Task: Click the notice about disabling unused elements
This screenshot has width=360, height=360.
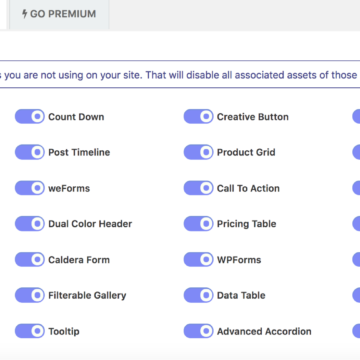Action: click(180, 75)
